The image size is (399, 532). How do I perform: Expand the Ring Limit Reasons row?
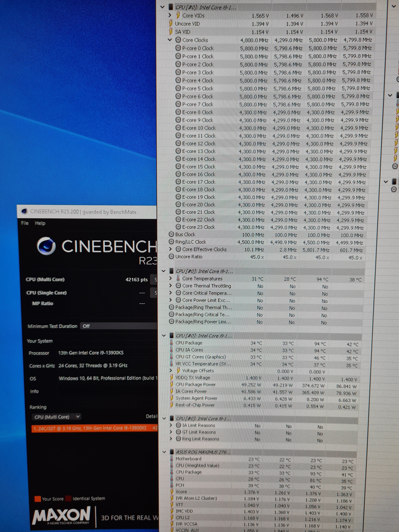(171, 438)
